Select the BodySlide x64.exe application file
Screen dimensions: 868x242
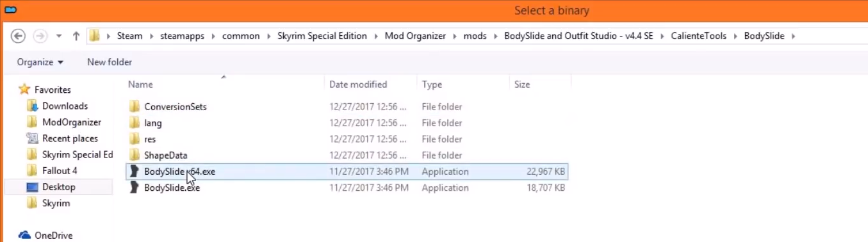347,172
